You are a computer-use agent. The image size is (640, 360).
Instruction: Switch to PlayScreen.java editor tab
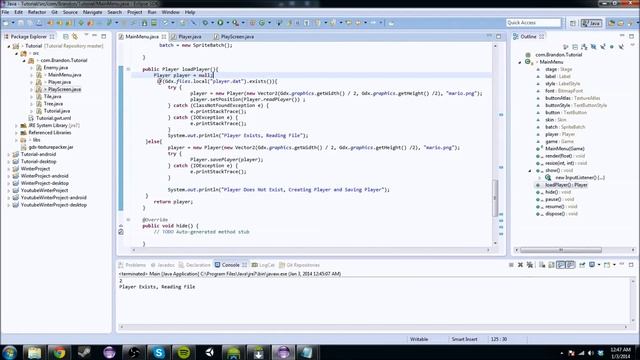click(234, 37)
